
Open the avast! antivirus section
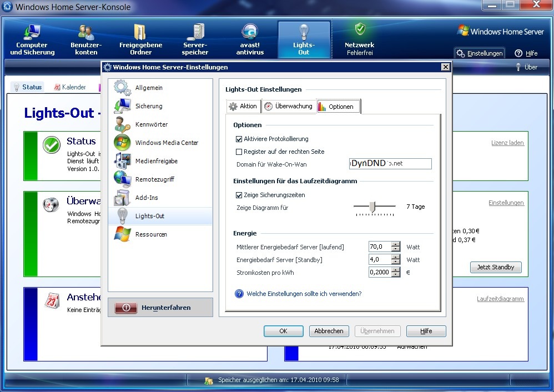(250, 39)
